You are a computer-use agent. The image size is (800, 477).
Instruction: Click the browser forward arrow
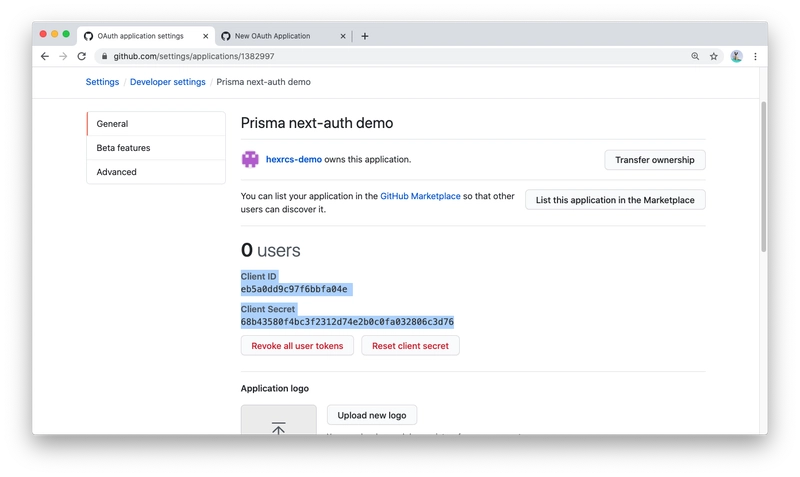[x=63, y=56]
